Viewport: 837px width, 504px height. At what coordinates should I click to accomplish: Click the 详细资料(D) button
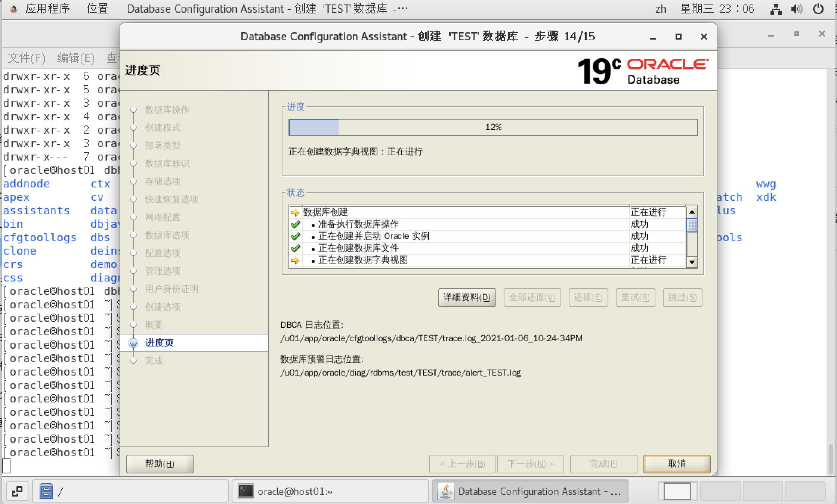pyautogui.click(x=466, y=298)
